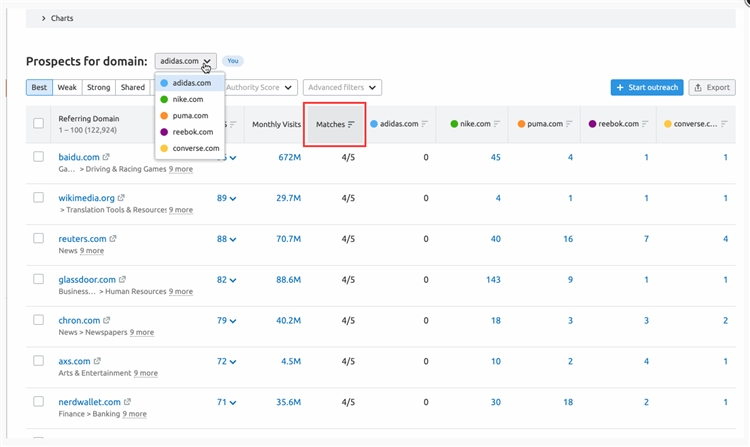Select converse.com in domain list

[190, 148]
